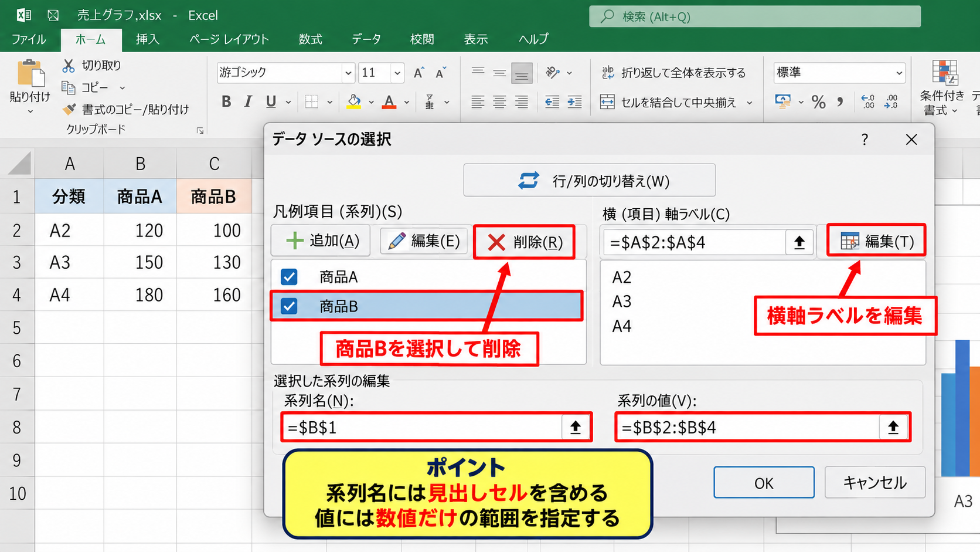Viewport: 980px width, 552px height.
Task: Decrease font size with the smaller A icon
Action: click(x=441, y=73)
